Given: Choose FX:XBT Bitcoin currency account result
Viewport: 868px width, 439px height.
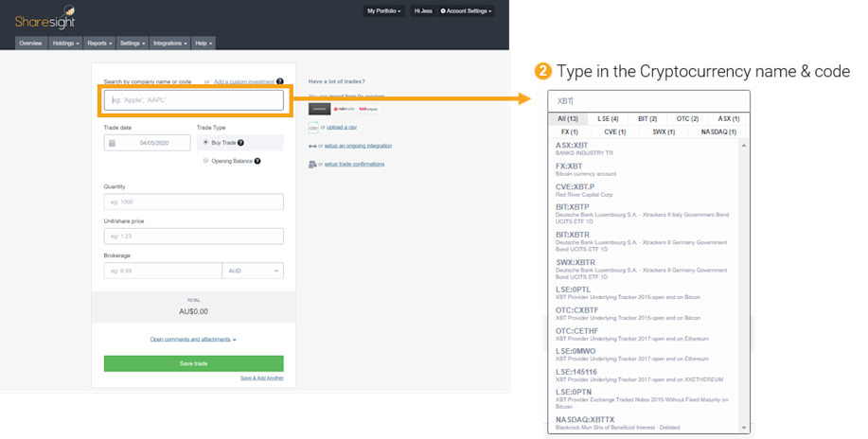Looking at the screenshot, I should [x=645, y=170].
